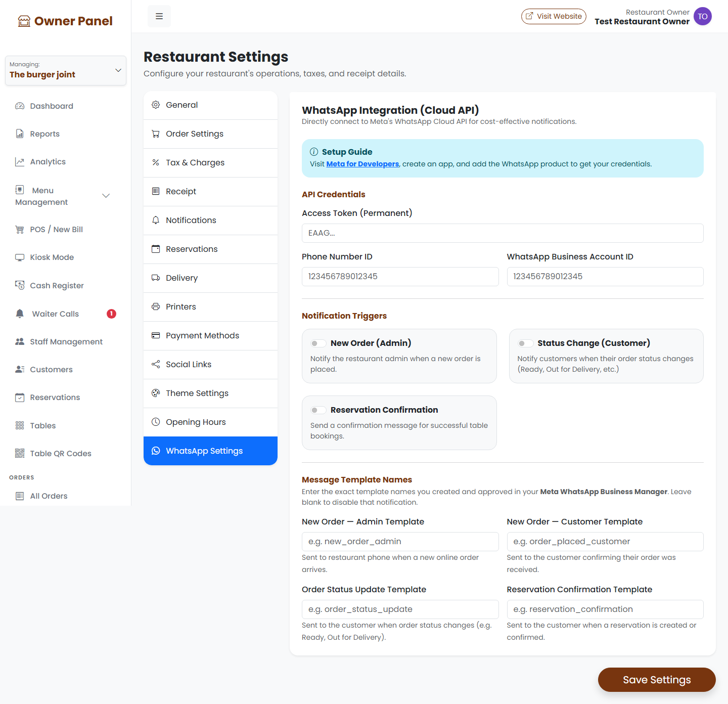
Task: Click the Order Settings cart icon
Action: coord(156,134)
